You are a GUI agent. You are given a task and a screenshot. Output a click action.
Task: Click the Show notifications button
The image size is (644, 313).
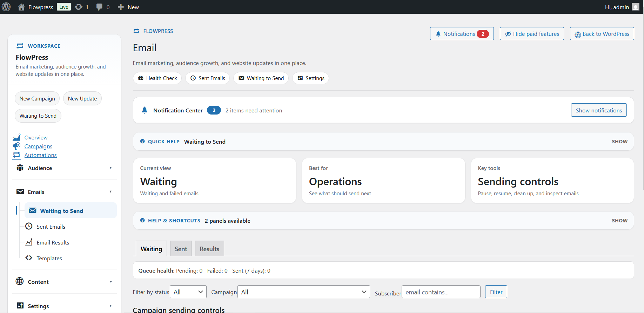pos(599,110)
